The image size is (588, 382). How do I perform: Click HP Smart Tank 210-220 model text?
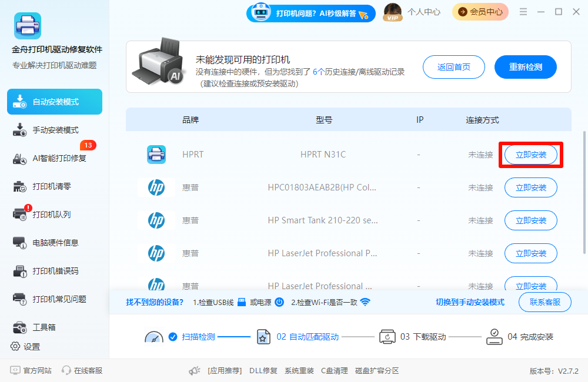pos(323,220)
